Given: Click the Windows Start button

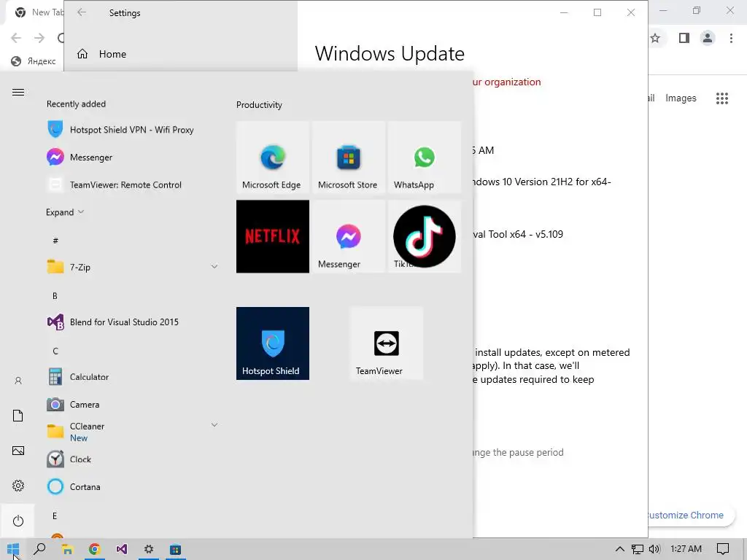Looking at the screenshot, I should coord(13,549).
